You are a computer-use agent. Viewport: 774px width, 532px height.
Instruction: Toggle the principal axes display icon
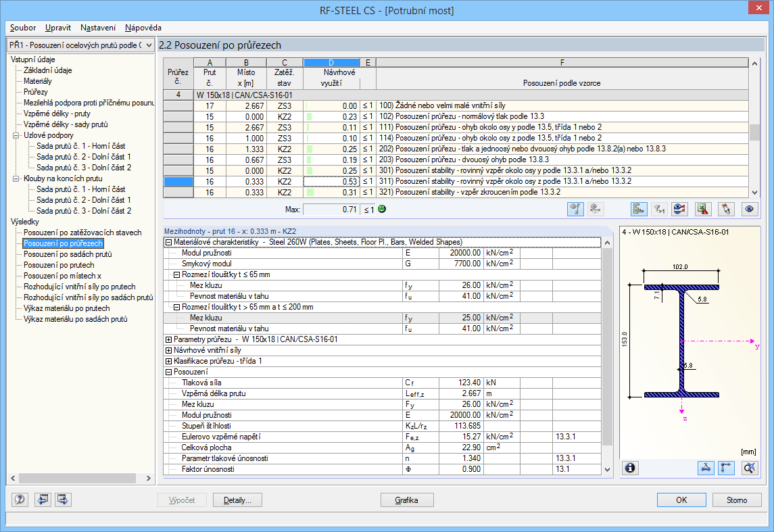(726, 468)
